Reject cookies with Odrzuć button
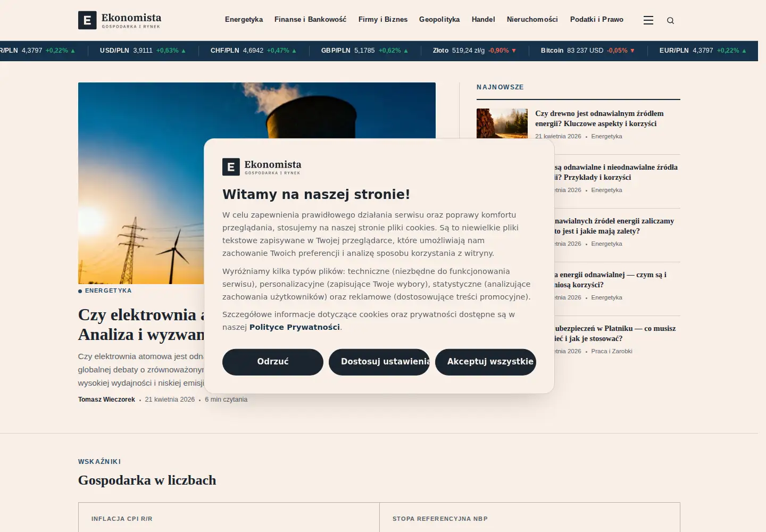This screenshot has height=532, width=766. coord(273,362)
